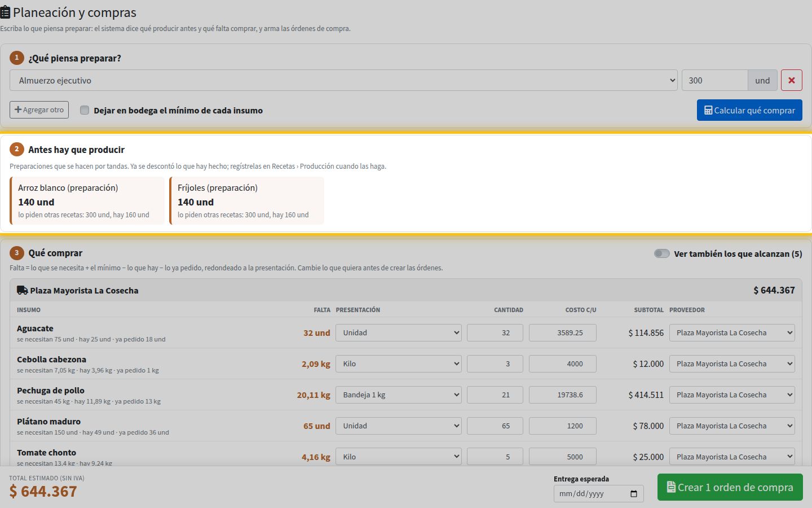Open the Tomate chonto supplier dropdown
The height and width of the screenshot is (508, 812).
click(732, 457)
